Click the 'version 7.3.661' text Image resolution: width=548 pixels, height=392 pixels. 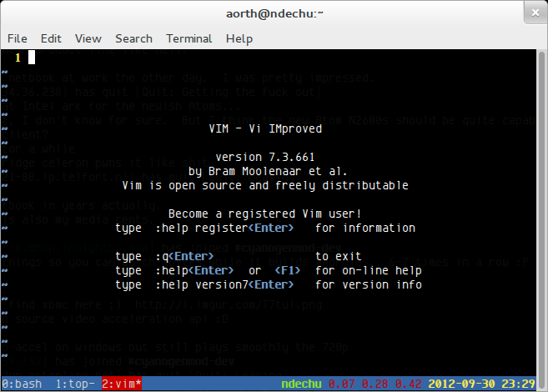265,158
